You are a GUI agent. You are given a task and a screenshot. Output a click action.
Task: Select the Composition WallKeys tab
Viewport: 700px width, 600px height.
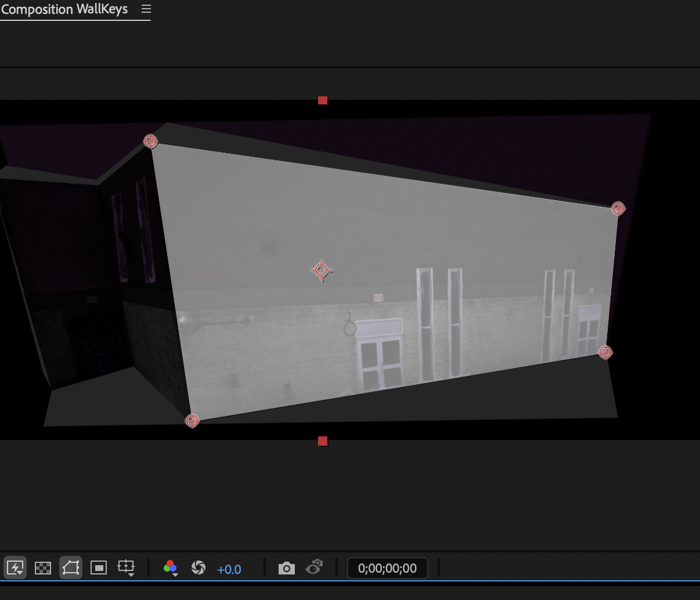pyautogui.click(x=64, y=9)
